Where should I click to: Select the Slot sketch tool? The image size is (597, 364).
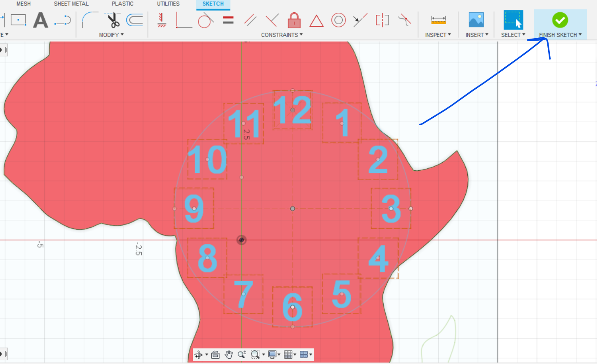click(63, 20)
